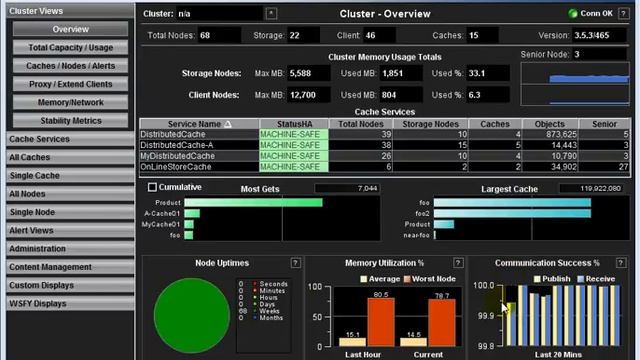Open Memory/Network view
Image resolution: width=640 pixels, height=360 pixels.
(x=70, y=102)
